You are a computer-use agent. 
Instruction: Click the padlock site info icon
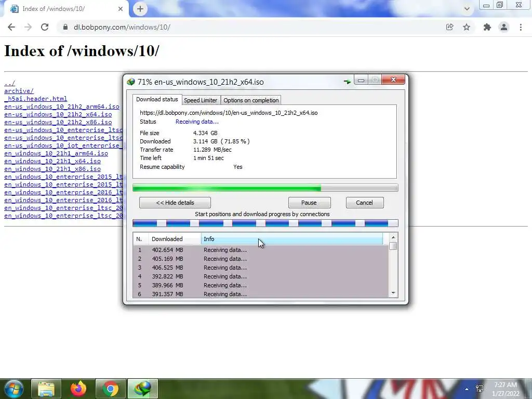[x=65, y=27]
